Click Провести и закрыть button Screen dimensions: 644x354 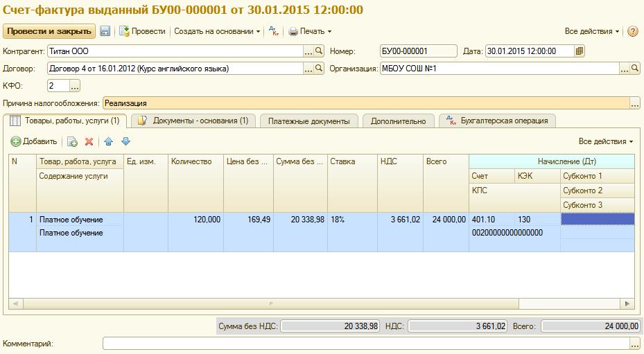coord(49,31)
